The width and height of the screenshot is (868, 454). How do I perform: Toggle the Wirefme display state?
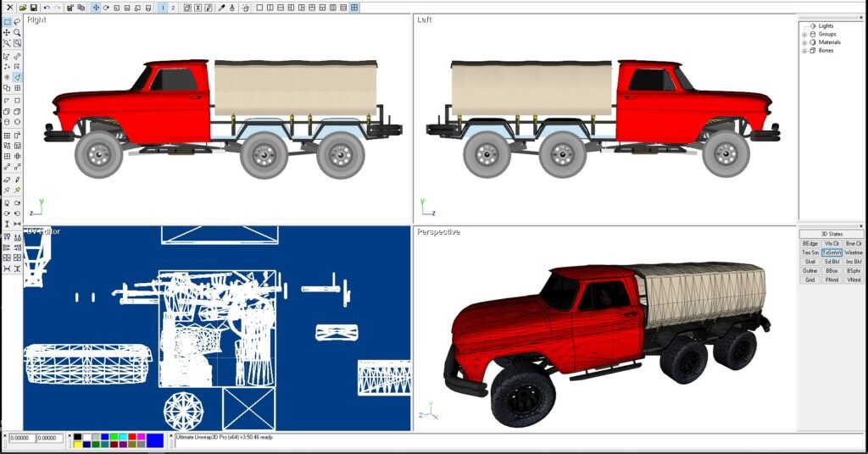pyautogui.click(x=854, y=252)
